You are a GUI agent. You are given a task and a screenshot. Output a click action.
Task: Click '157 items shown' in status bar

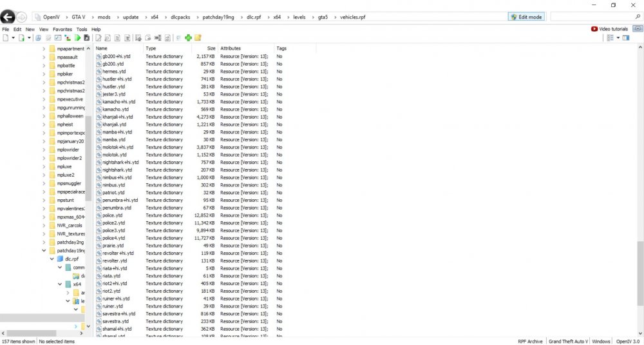click(19, 341)
